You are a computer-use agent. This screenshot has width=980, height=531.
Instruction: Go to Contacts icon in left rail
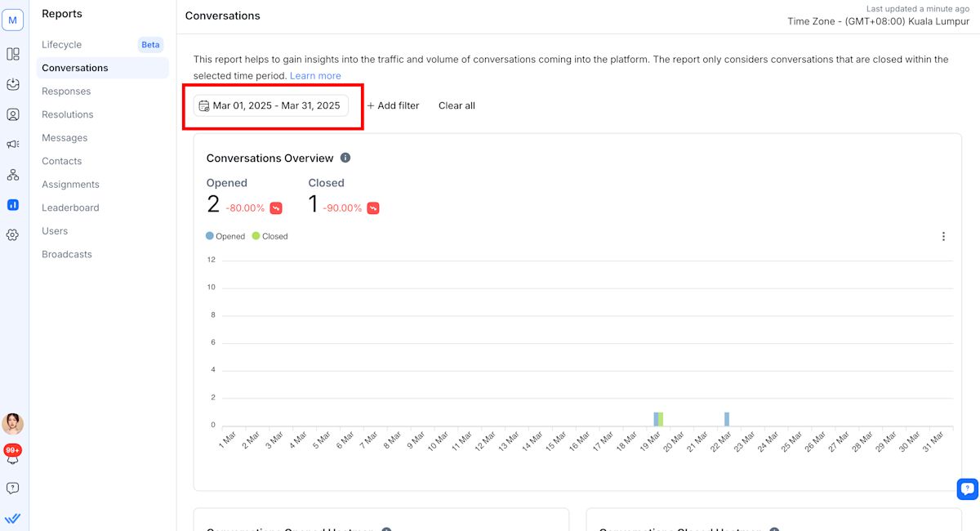[13, 114]
